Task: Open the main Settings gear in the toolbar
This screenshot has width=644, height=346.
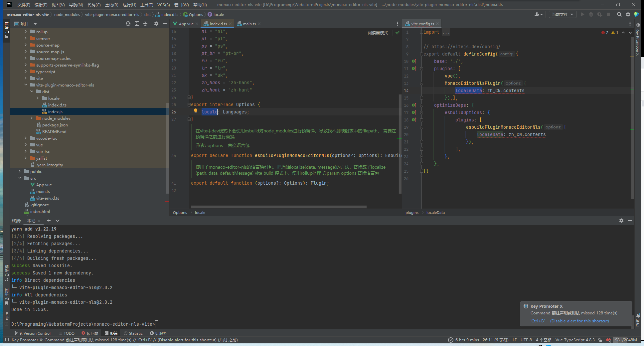Action: [628, 14]
